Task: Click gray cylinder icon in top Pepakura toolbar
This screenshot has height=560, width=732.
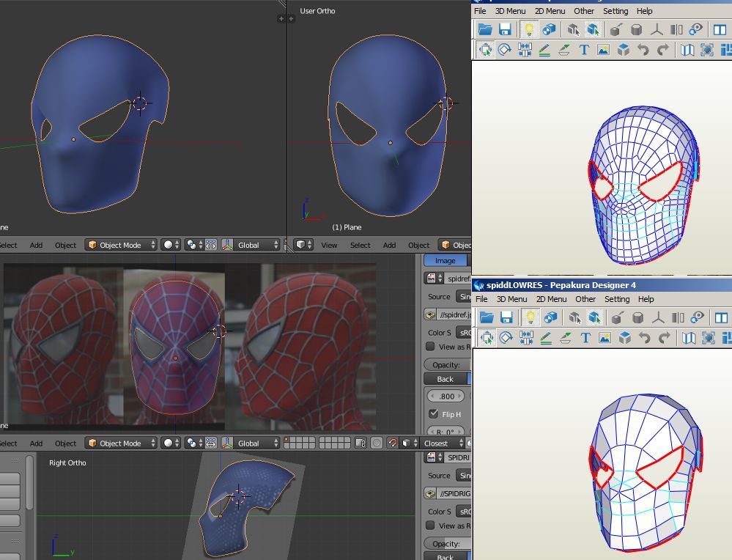Action: [x=636, y=29]
